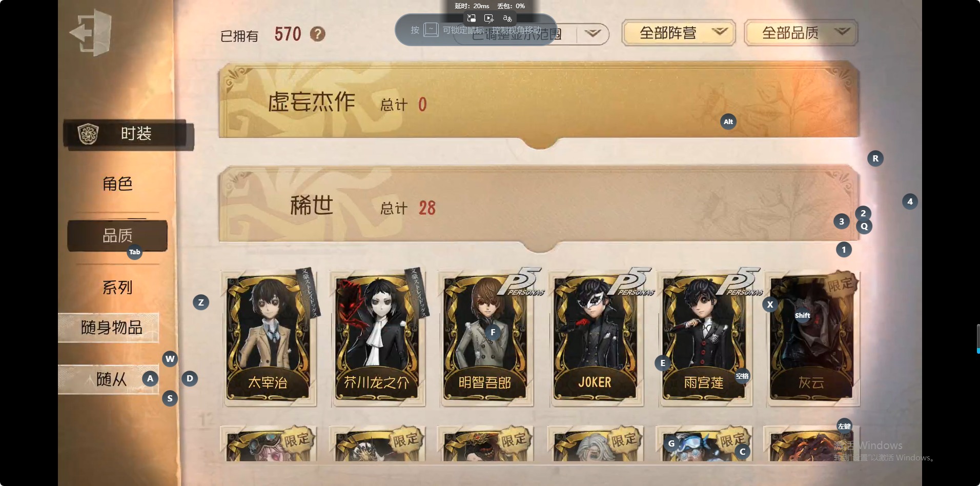Click the screen record sparkle icon
980x486 pixels.
click(x=489, y=18)
